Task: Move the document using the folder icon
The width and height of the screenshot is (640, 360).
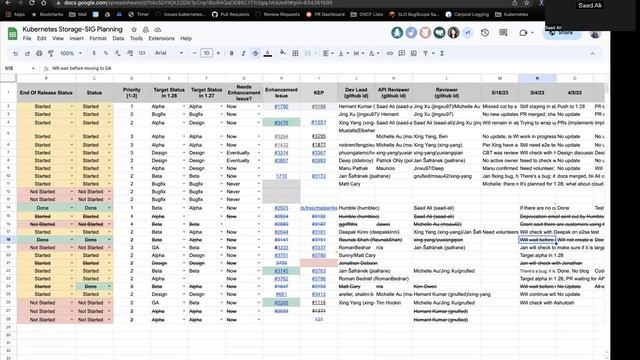Action: (146, 29)
